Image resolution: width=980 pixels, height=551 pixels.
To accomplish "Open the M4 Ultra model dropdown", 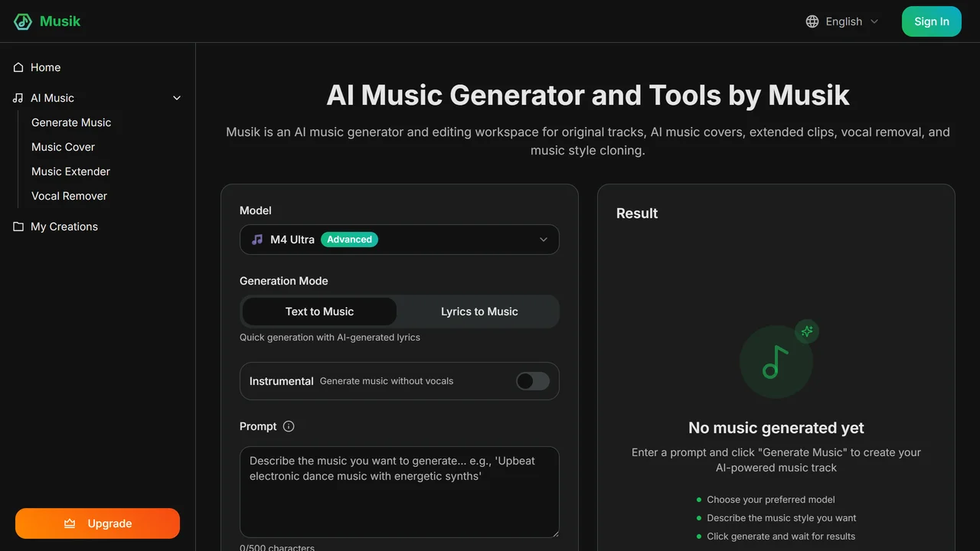I will (x=400, y=240).
